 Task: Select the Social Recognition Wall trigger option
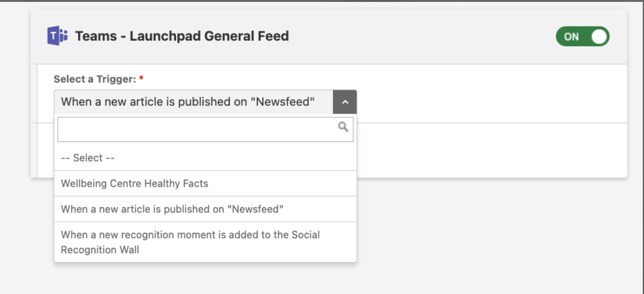206,242
